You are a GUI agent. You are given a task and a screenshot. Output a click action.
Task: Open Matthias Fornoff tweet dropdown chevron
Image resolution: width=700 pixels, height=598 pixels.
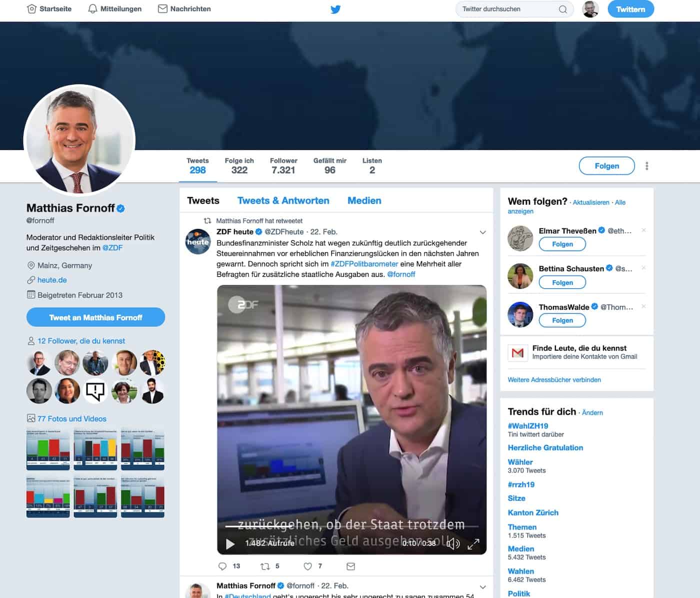click(x=482, y=586)
